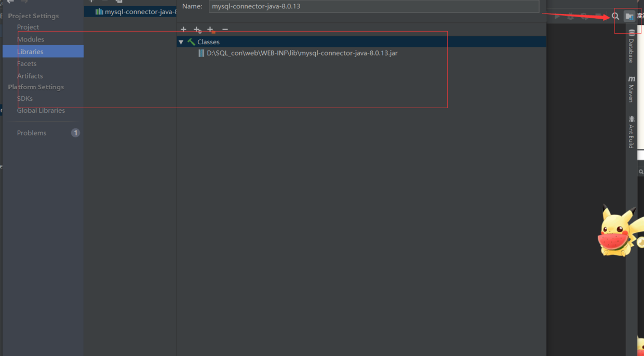
Task: Open the Ant Build tool window tab
Action: click(632, 132)
